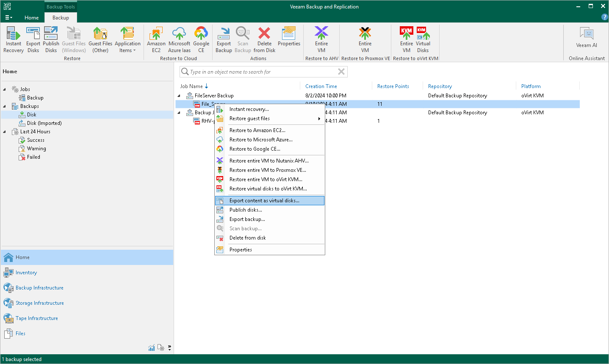This screenshot has height=364, width=609.
Task: Open Tape Infrastructure view
Action: tap(87, 318)
